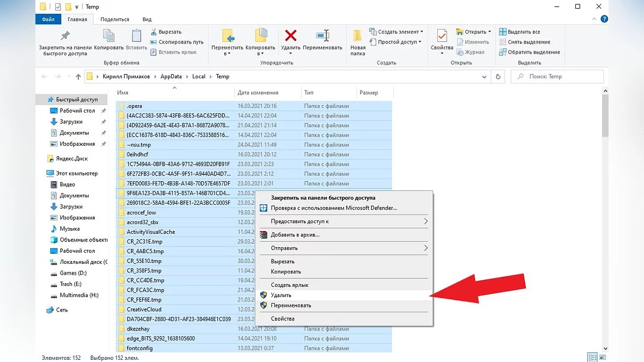Open the View ribbon tab
This screenshot has width=644, height=362.
click(x=147, y=19)
